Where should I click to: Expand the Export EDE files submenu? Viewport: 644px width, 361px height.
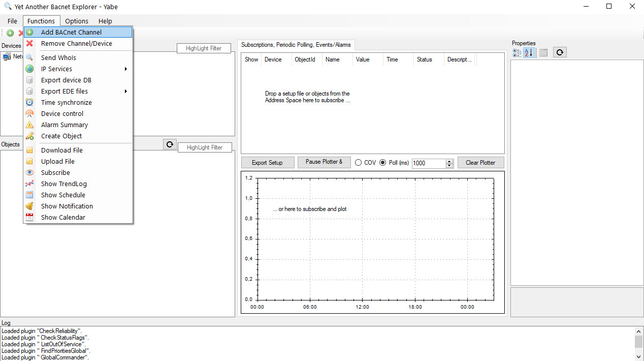point(78,91)
